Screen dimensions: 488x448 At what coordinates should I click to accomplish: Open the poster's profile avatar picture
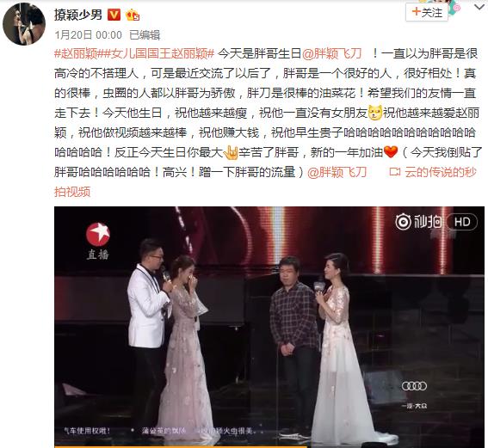(x=24, y=24)
